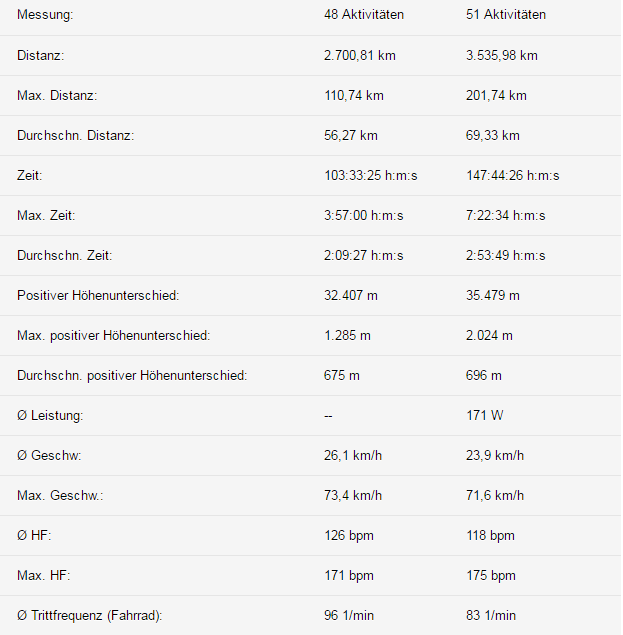Click the average heart rate 126 bpm
Image resolution: width=623 pixels, height=635 pixels.
349,536
